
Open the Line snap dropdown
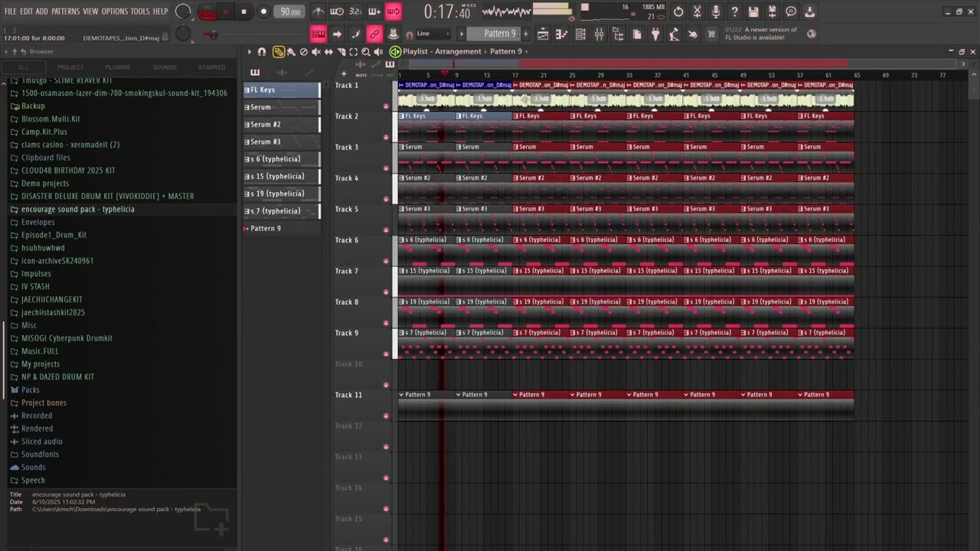tap(433, 34)
